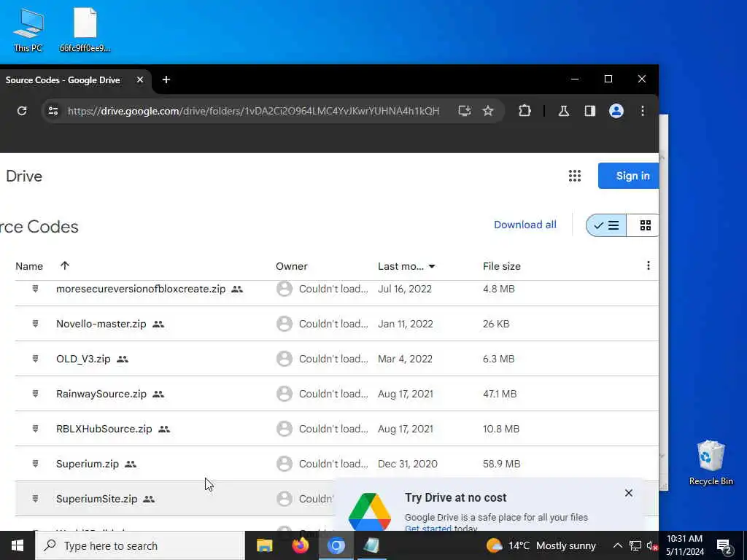The height and width of the screenshot is (560, 747).
Task: Open the side panel icon
Action: pos(589,111)
